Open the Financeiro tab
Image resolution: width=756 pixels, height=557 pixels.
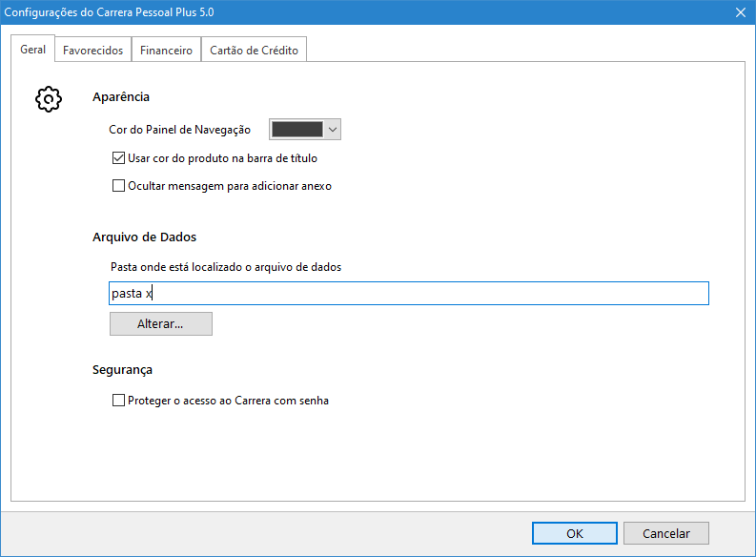pos(166,51)
